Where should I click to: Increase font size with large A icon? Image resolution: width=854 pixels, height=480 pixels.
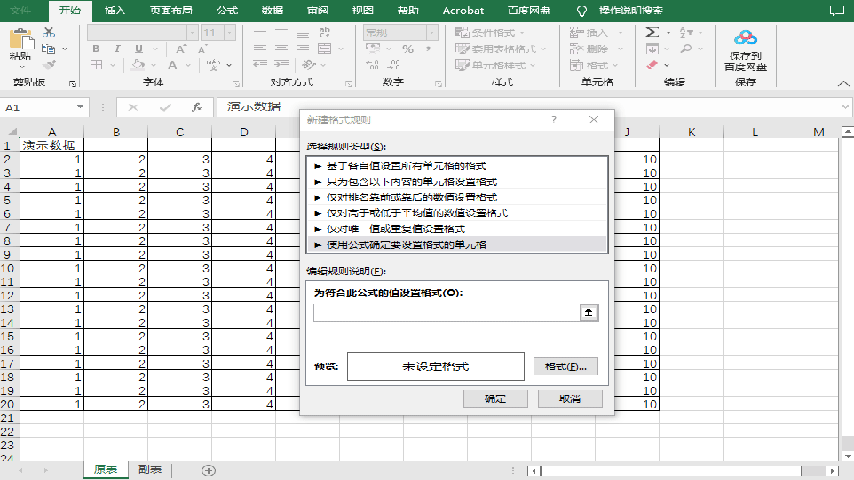(181, 49)
